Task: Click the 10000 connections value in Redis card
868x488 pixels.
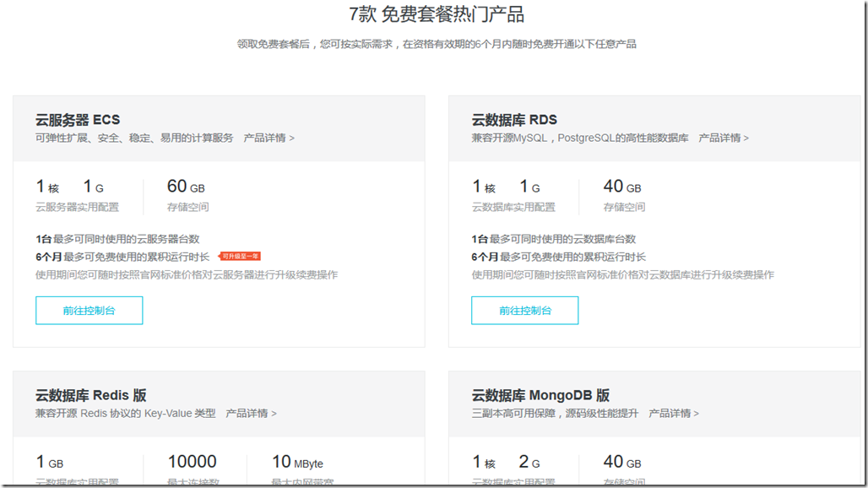Action: (x=192, y=462)
